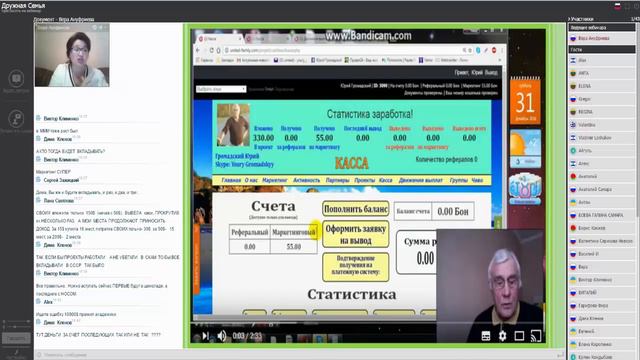Select participant 'Анатолий Самара' in list

602,189
